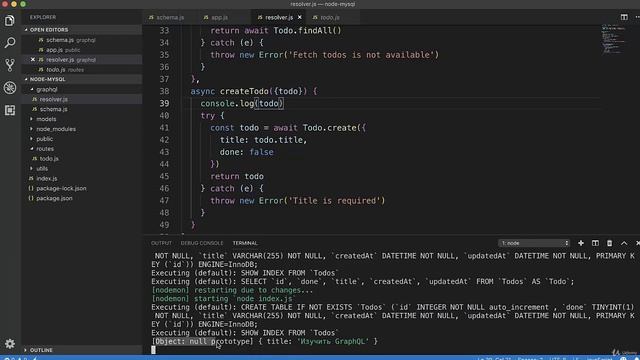Split the terminal panel
640x360 pixels.
[x=595, y=243]
